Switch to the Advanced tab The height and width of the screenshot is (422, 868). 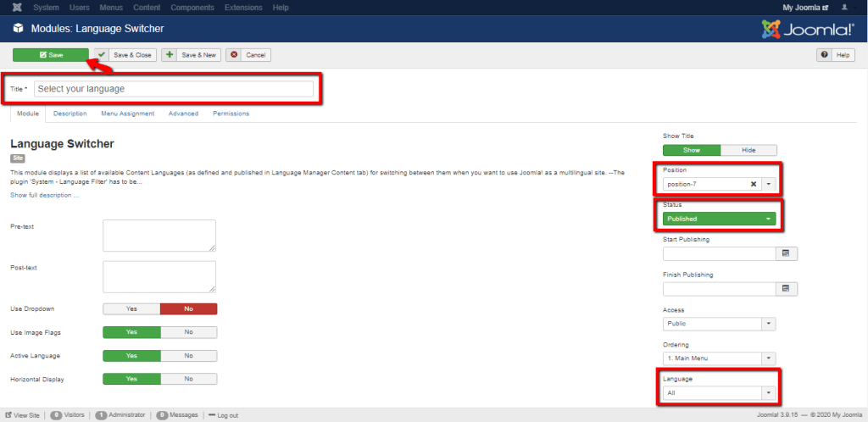click(183, 114)
